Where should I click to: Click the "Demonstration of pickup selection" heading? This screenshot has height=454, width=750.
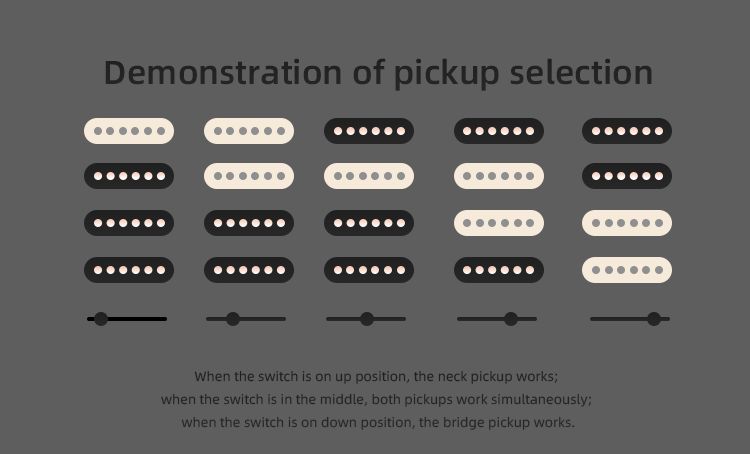tap(378, 72)
